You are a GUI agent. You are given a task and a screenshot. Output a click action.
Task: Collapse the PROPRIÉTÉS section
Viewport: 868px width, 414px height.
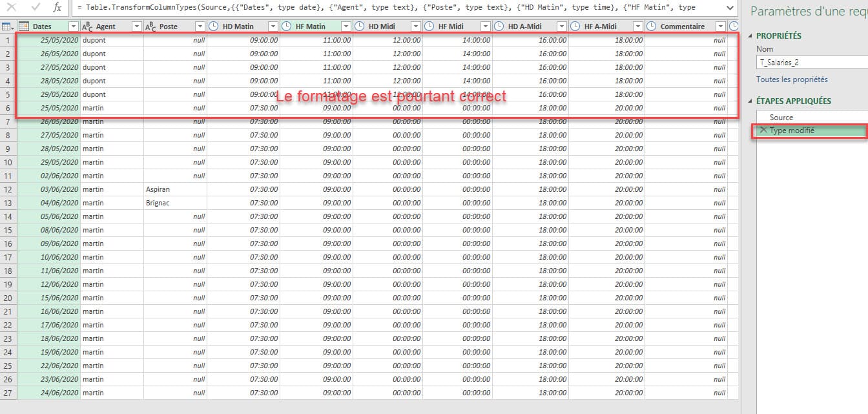[x=750, y=36]
